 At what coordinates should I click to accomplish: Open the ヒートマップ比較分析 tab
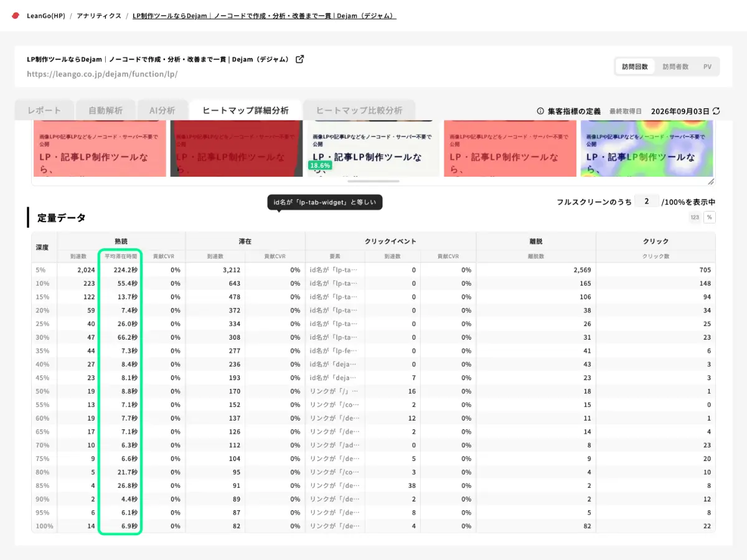point(359,110)
